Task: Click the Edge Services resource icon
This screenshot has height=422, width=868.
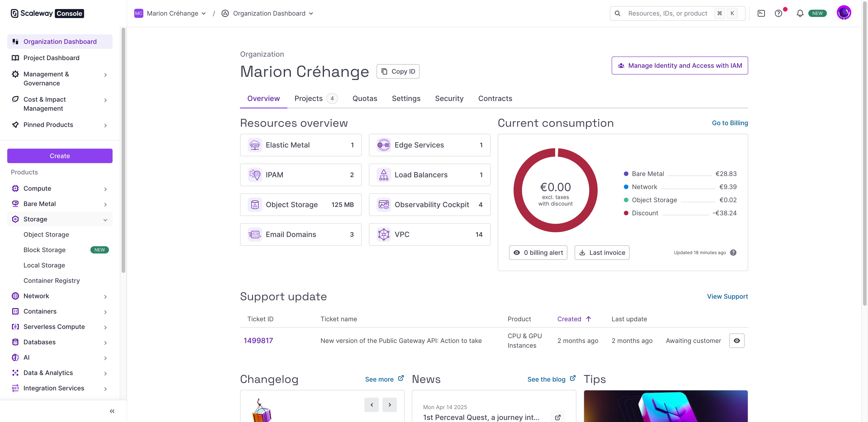Action: point(383,145)
